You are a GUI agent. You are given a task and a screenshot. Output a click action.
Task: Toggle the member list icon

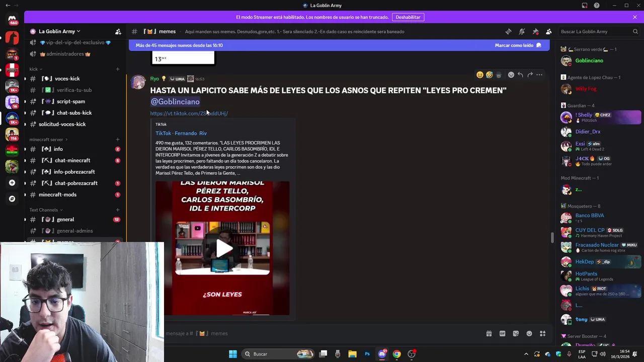pos(549,31)
